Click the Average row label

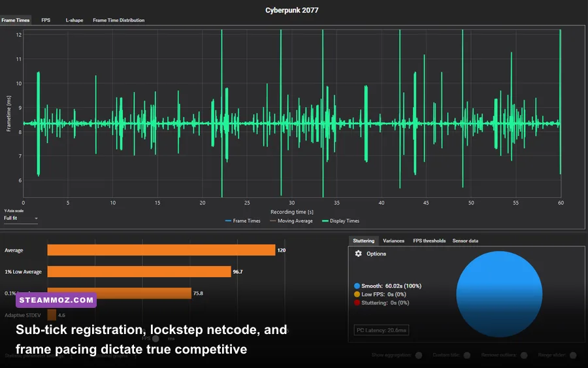(x=14, y=250)
